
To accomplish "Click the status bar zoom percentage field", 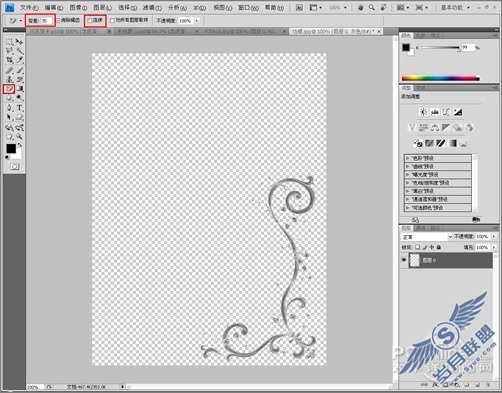I will pos(34,387).
